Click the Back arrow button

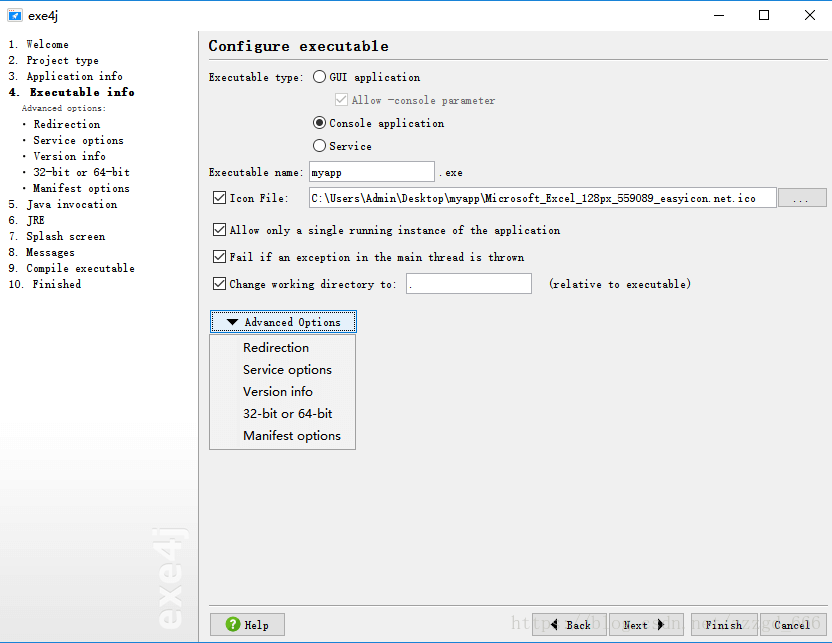point(569,624)
